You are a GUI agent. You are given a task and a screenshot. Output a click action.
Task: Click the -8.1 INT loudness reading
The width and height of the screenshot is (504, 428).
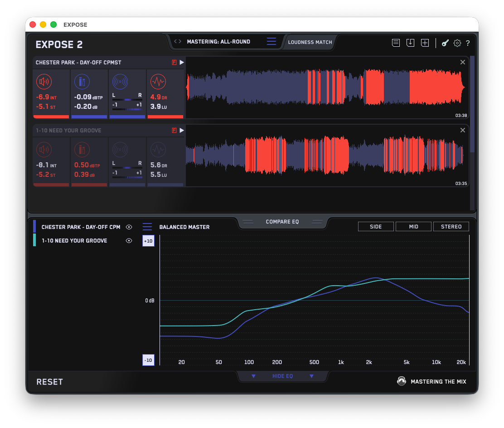coord(46,165)
